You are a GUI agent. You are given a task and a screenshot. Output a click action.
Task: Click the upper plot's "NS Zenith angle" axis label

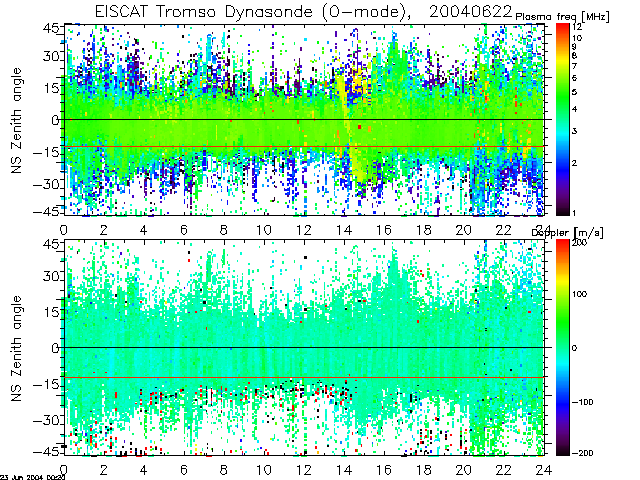point(16,120)
